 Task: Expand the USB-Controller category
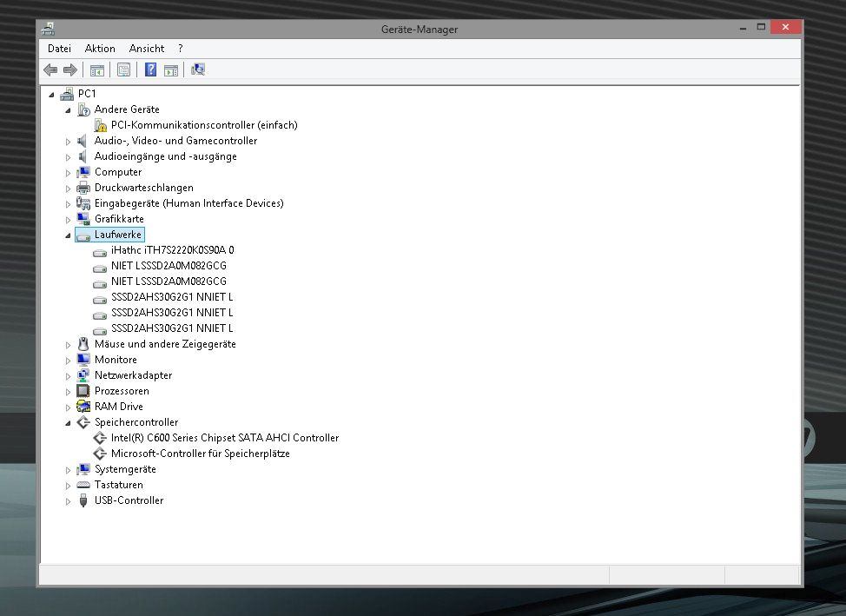(68, 501)
